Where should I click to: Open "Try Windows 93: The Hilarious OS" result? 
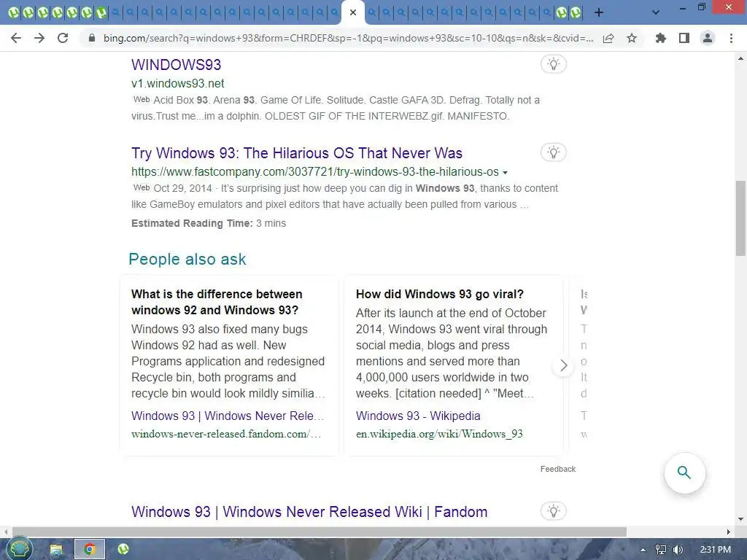(x=297, y=153)
